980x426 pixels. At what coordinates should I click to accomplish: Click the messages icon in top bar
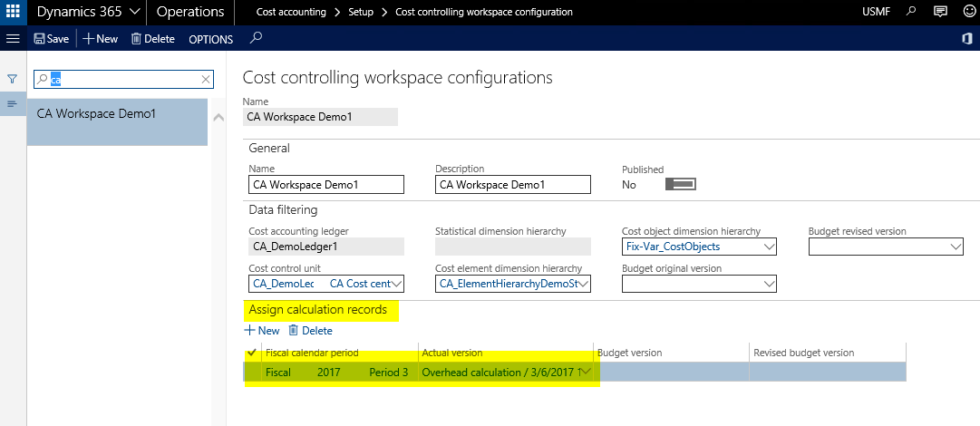(x=940, y=12)
